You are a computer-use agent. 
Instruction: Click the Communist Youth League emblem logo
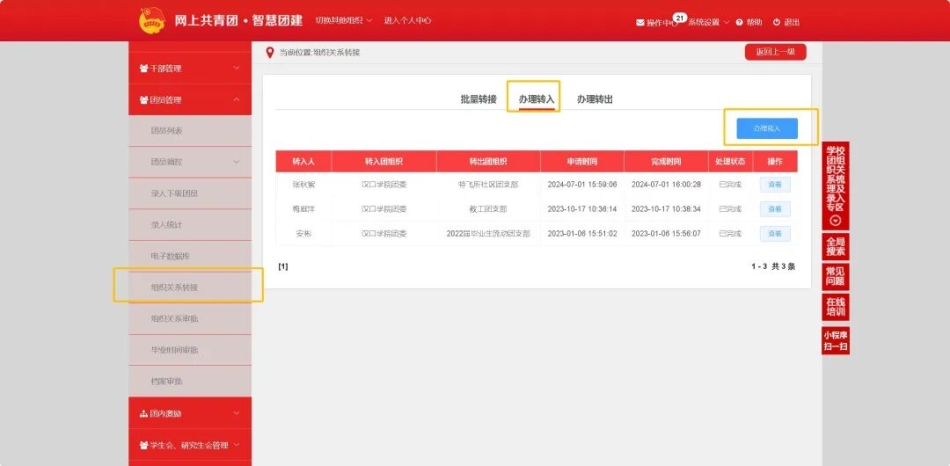[153, 20]
